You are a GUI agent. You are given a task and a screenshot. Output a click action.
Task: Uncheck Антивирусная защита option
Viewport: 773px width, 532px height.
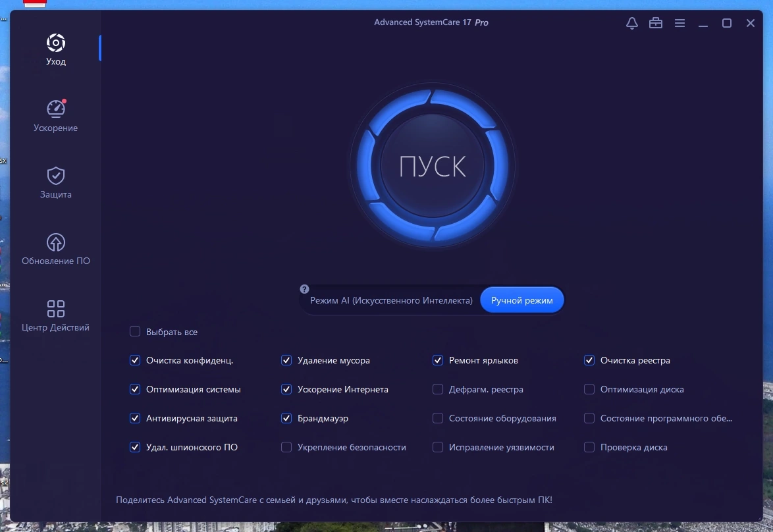(x=135, y=418)
